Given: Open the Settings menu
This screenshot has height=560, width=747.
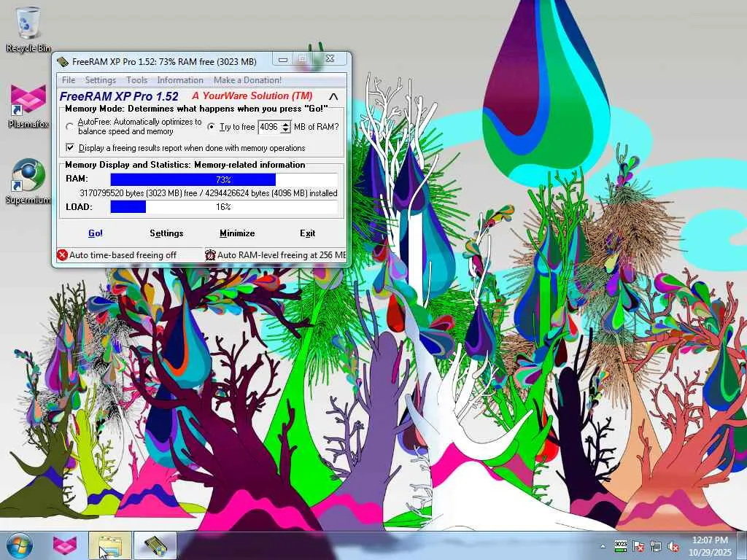Looking at the screenshot, I should click(101, 80).
